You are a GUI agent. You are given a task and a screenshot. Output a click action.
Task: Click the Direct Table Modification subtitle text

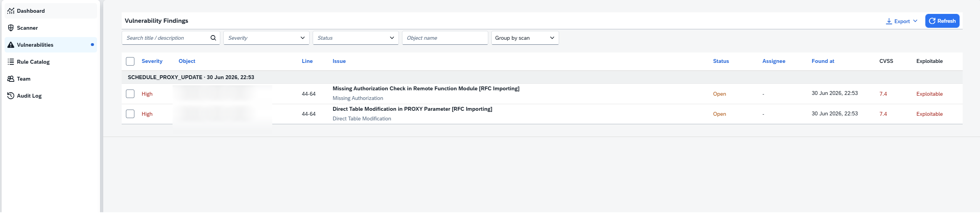(362, 118)
